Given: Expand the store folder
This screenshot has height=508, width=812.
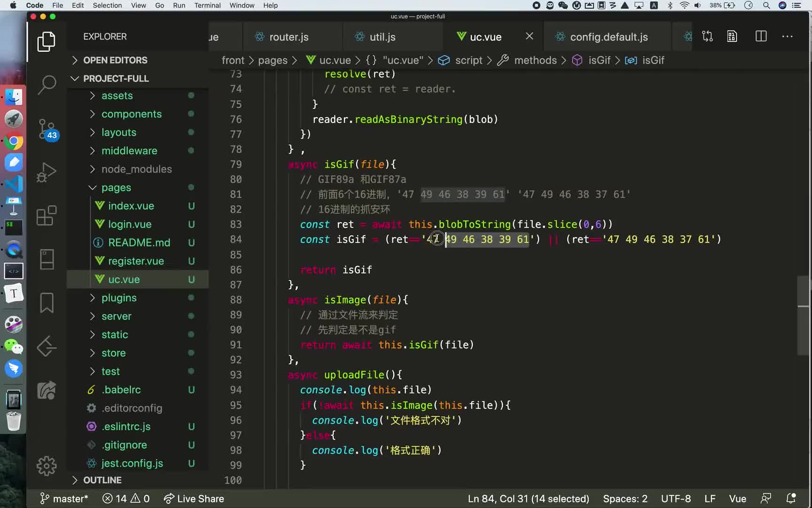Looking at the screenshot, I should click(113, 353).
